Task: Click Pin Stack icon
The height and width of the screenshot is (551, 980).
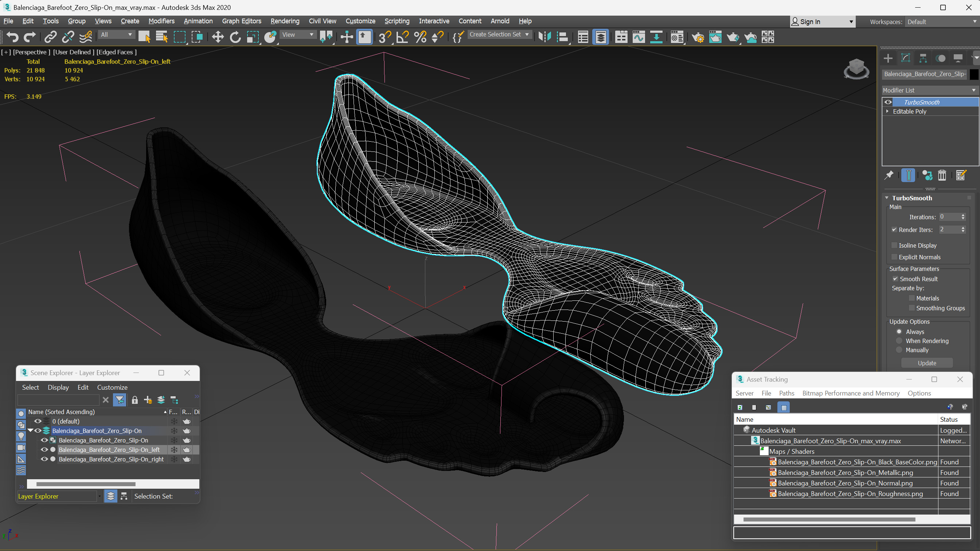Action: [889, 175]
